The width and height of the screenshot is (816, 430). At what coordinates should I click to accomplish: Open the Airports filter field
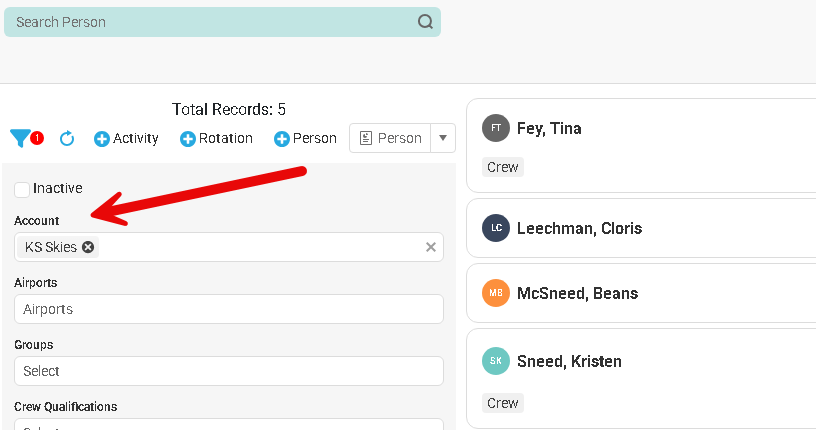point(228,309)
